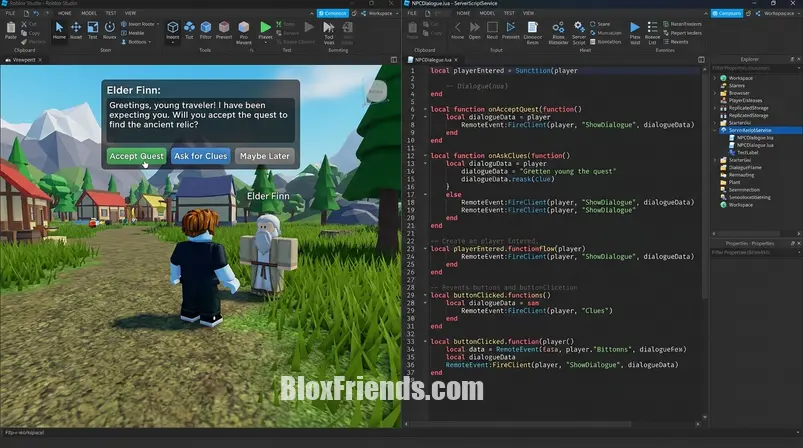The width and height of the screenshot is (803, 448).
Task: Open the Inwort Roote dropdown
Action: [x=140, y=24]
